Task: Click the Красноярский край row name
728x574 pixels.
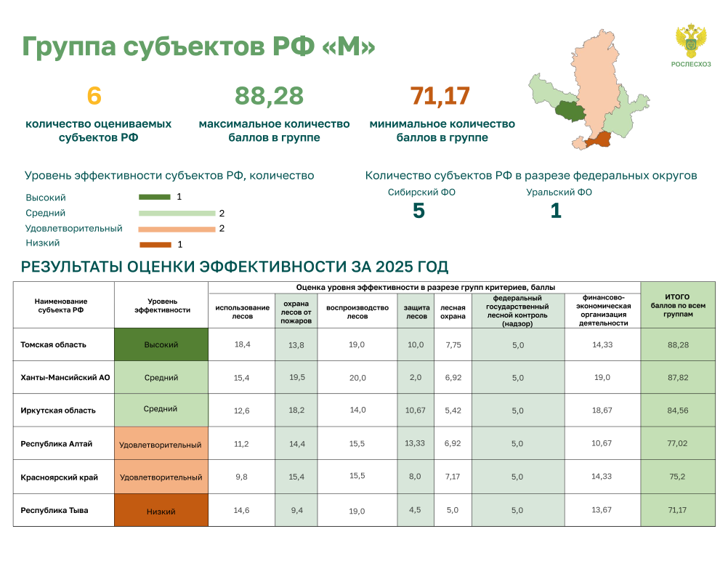Action: point(60,477)
